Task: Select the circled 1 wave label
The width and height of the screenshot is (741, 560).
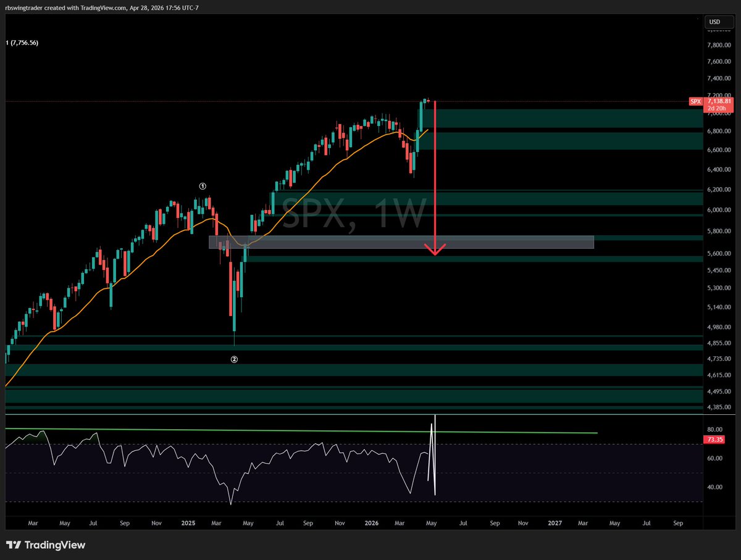Action: [202, 186]
